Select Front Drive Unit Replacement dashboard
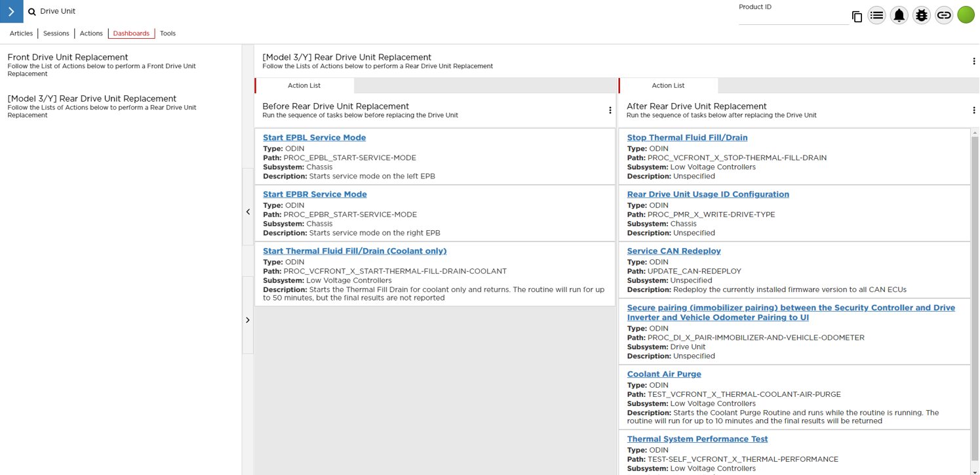 click(x=68, y=57)
